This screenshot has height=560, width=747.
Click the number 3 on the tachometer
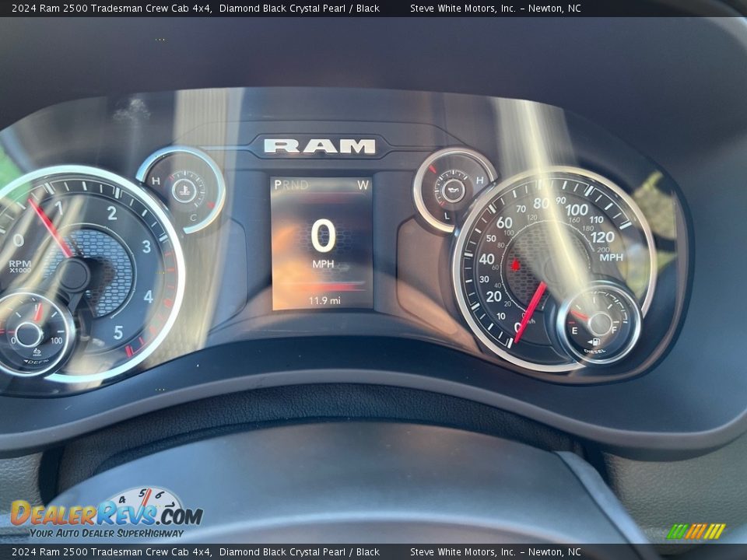pyautogui.click(x=146, y=247)
